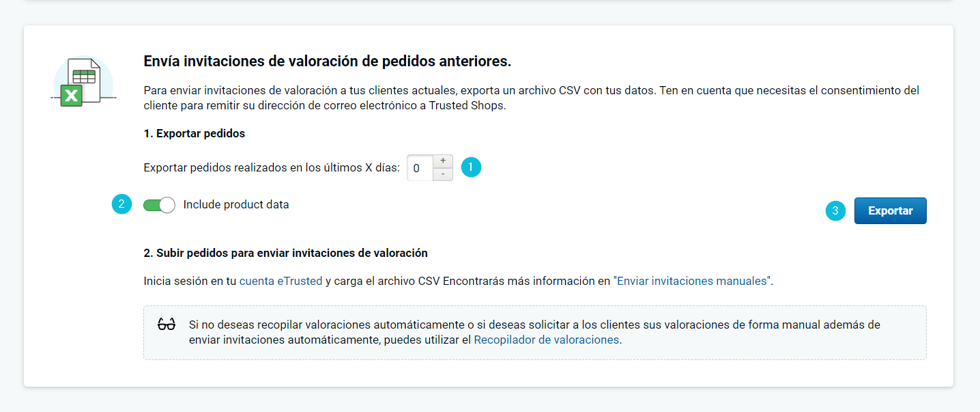Click the '2. Subir pedidos' section heading
The height and width of the screenshot is (412, 980).
[x=285, y=253]
